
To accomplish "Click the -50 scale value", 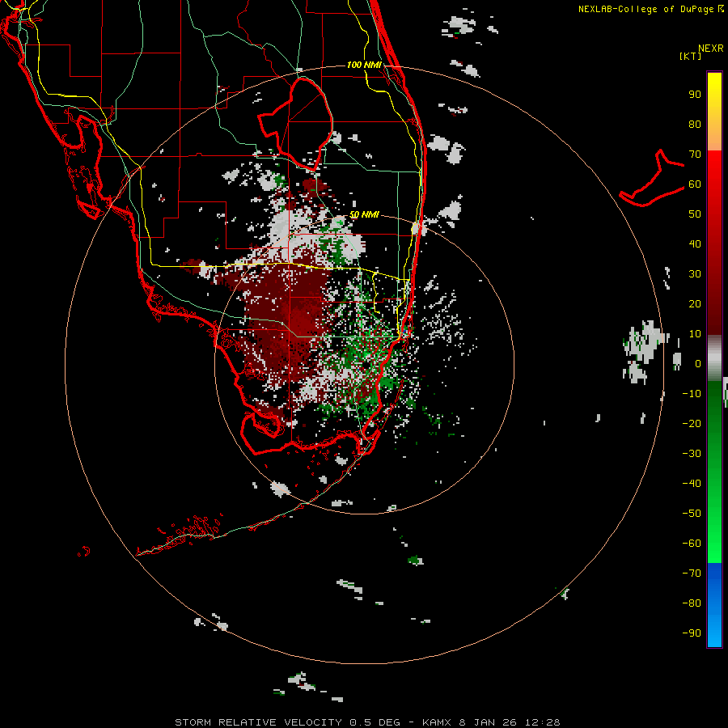I will pyautogui.click(x=692, y=514).
